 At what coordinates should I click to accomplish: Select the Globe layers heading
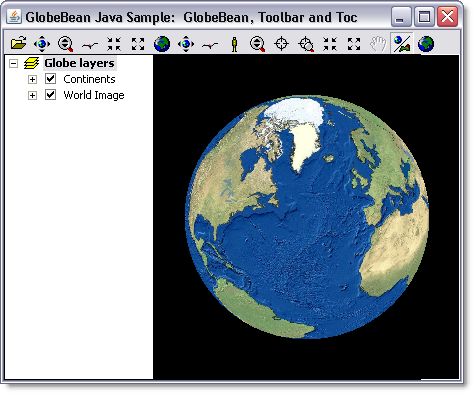pyautogui.click(x=79, y=63)
